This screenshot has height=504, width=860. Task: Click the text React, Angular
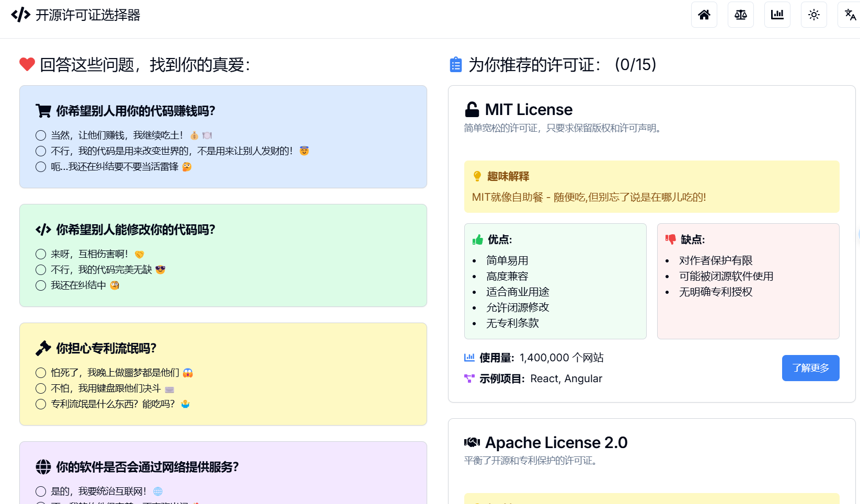point(566,379)
